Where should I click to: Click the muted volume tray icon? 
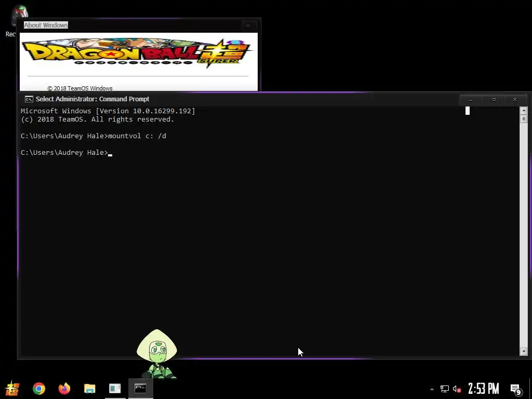click(x=457, y=389)
